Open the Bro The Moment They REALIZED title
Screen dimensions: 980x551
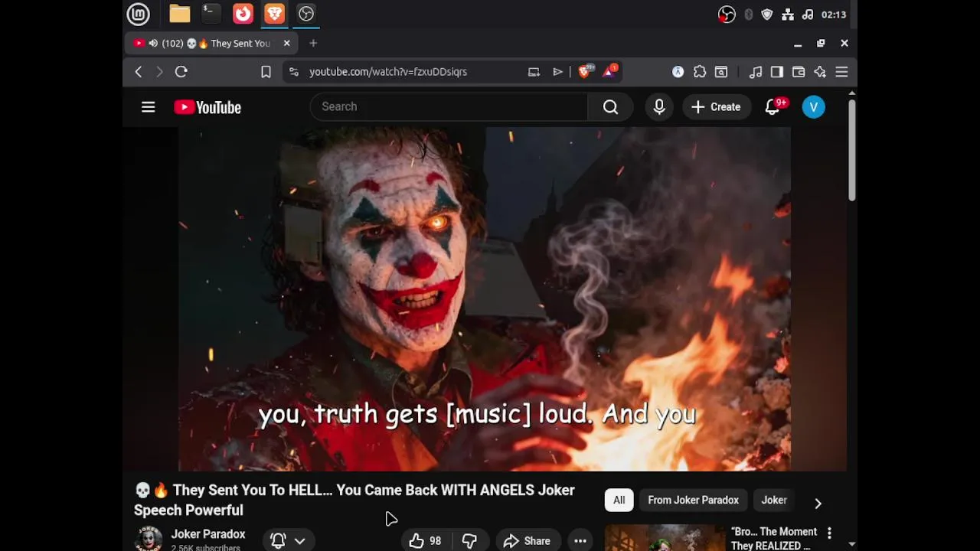pos(773,538)
